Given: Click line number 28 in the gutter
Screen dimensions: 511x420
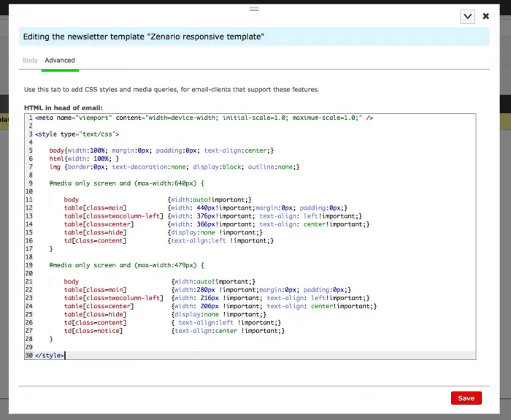Looking at the screenshot, I should tap(29, 339).
